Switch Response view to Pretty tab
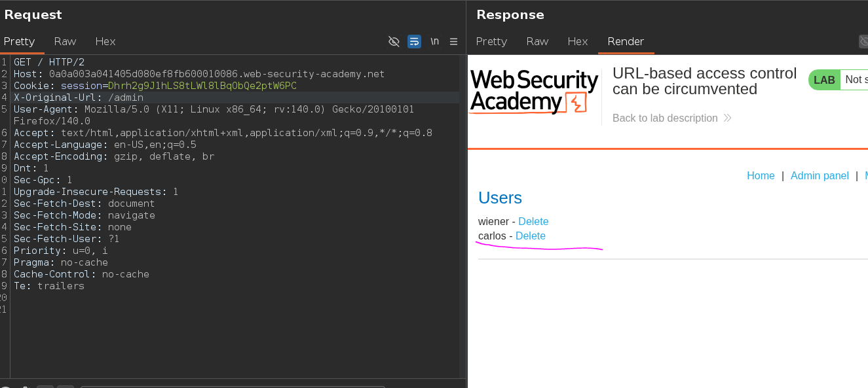Image resolution: width=868 pixels, height=388 pixels. pos(491,41)
